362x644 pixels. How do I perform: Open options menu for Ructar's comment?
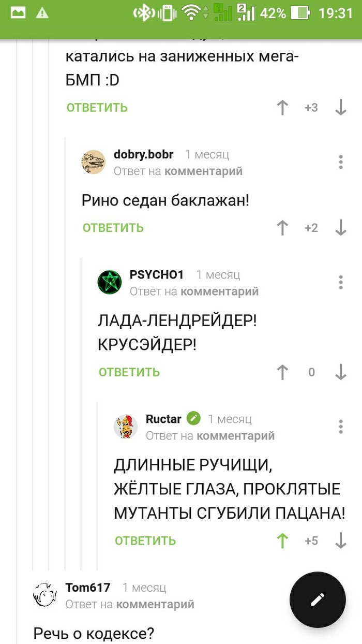click(x=341, y=427)
